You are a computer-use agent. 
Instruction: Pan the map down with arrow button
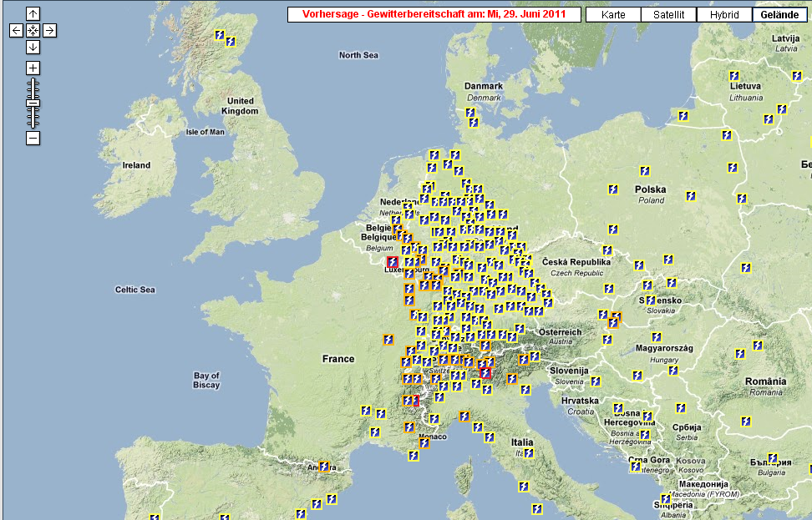tap(33, 47)
